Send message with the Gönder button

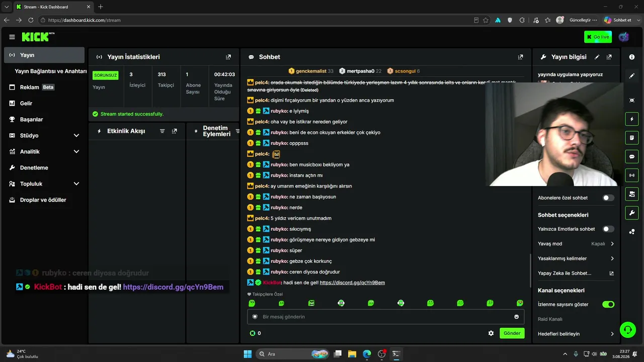pos(512,333)
